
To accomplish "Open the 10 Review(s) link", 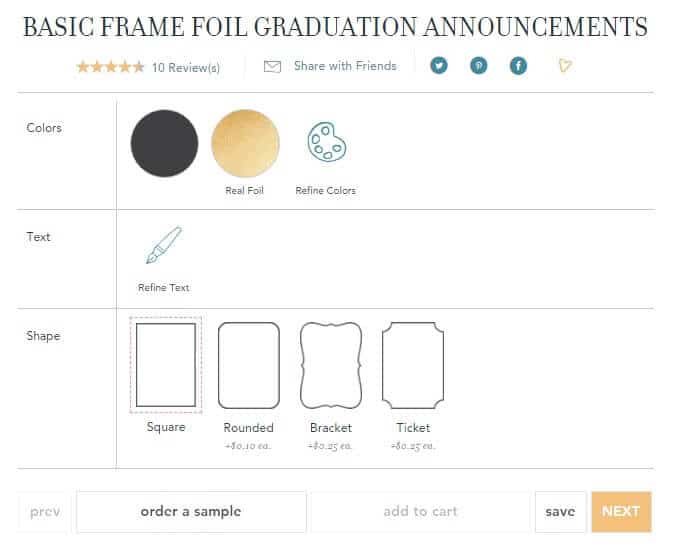I will [x=186, y=68].
